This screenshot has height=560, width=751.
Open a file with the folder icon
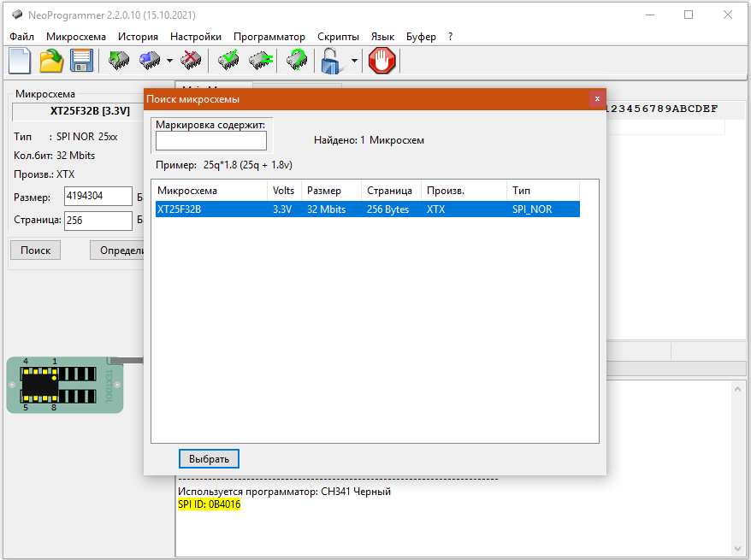(x=51, y=61)
